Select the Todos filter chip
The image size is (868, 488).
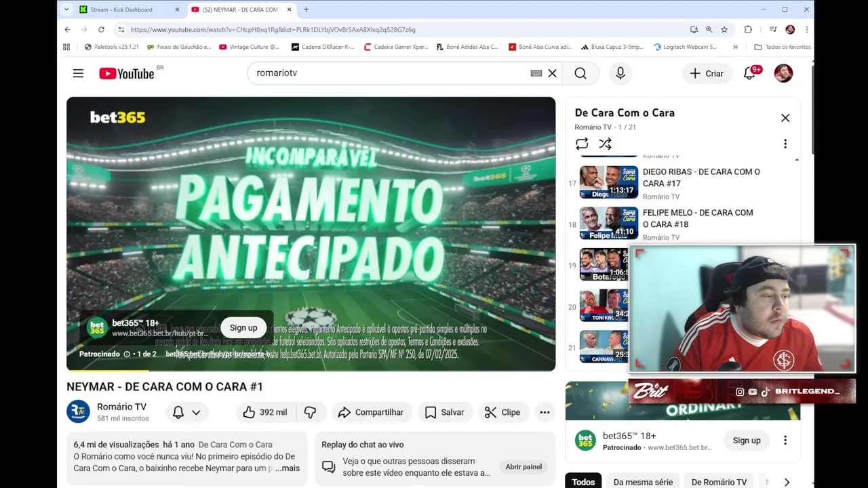(583, 482)
